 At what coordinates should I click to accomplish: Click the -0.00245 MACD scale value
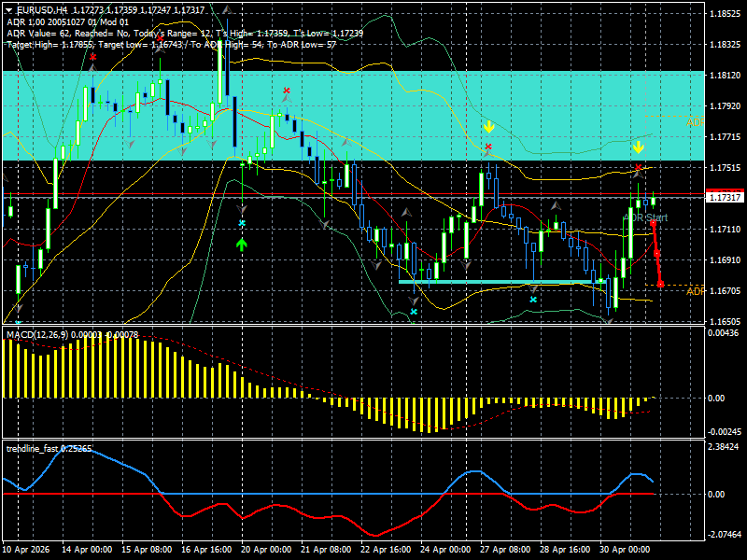tap(723, 432)
